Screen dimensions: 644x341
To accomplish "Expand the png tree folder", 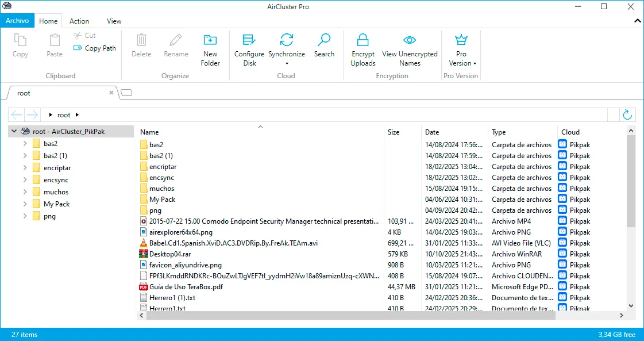I will (x=25, y=216).
